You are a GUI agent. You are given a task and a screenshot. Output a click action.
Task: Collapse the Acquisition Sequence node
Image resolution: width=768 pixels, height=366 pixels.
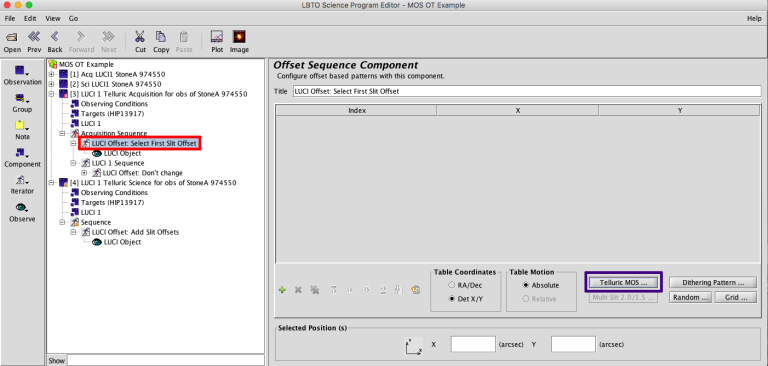click(x=62, y=133)
